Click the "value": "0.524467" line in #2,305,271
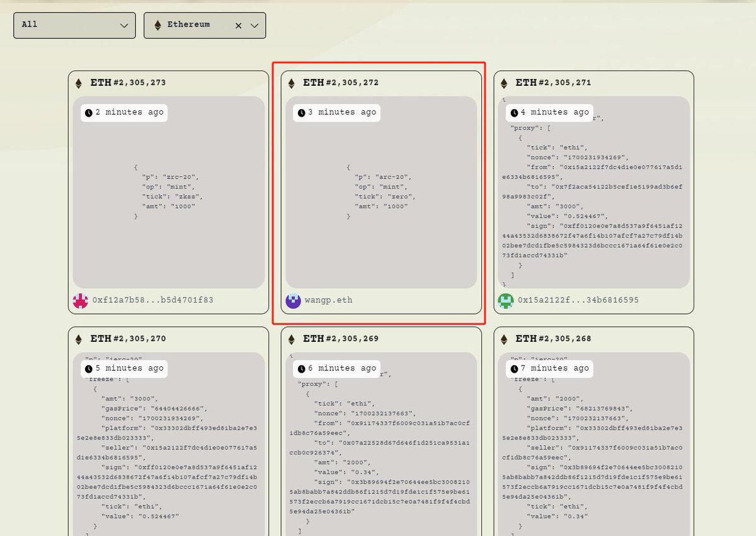This screenshot has width=756, height=536. pos(566,216)
